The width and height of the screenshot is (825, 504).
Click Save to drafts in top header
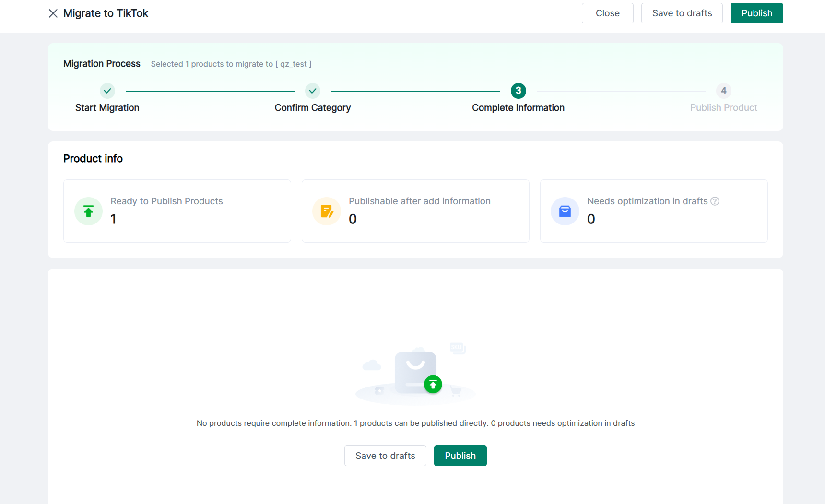coord(682,13)
